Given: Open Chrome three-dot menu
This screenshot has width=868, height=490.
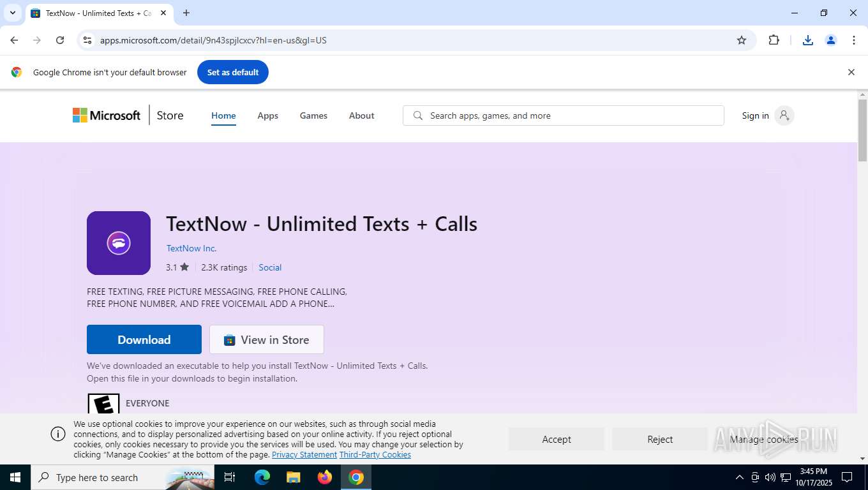Looking at the screenshot, I should point(854,40).
